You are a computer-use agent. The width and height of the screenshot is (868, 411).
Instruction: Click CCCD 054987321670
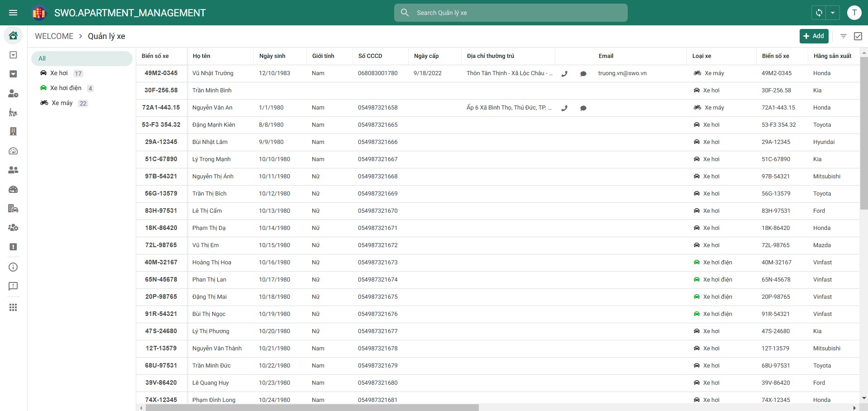coord(378,211)
